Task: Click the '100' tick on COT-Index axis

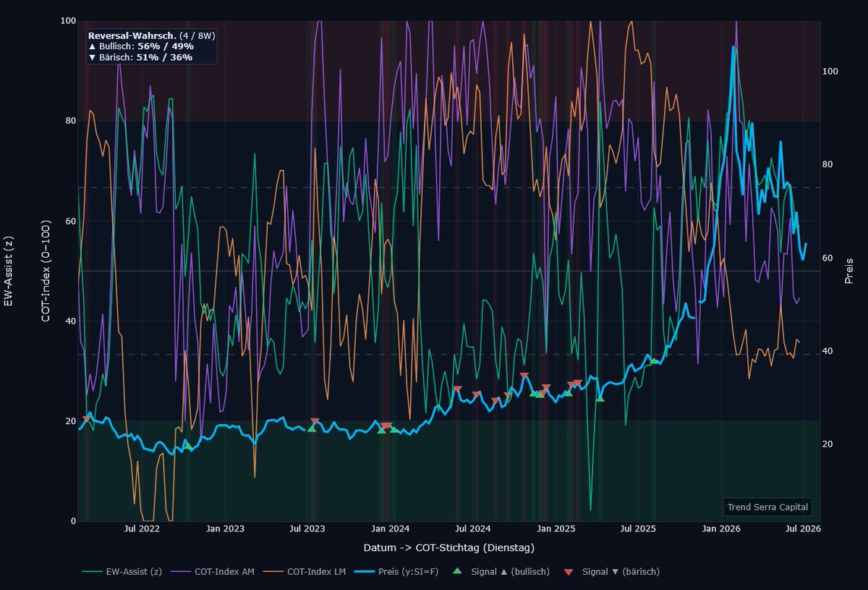Action: pos(69,21)
